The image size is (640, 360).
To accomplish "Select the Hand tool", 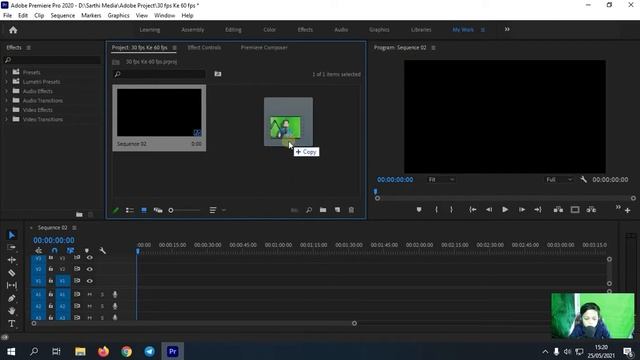I will 11,311.
